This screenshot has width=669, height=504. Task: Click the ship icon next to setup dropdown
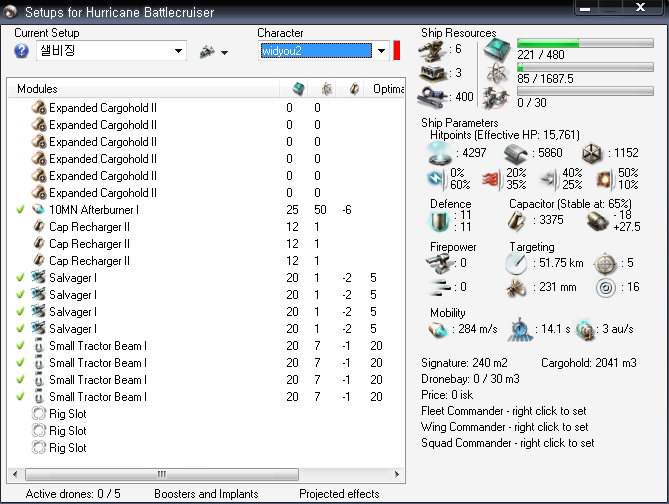click(x=207, y=52)
